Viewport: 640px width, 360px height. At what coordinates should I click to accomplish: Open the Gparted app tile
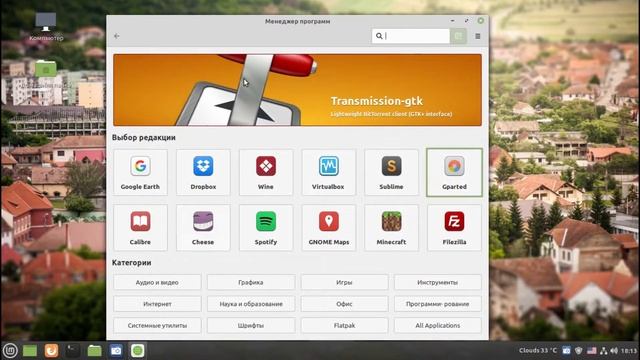pyautogui.click(x=454, y=172)
